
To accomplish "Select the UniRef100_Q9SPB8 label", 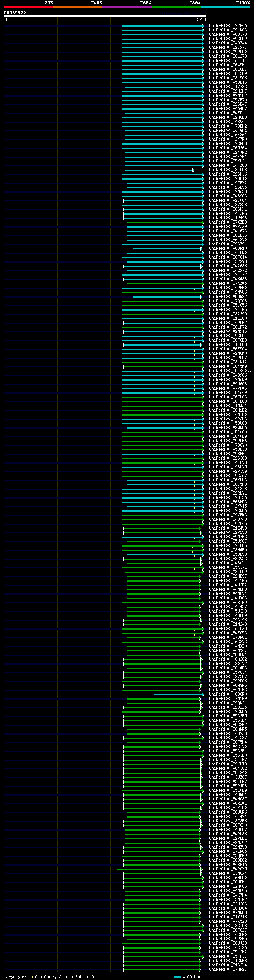I will coord(228,144).
